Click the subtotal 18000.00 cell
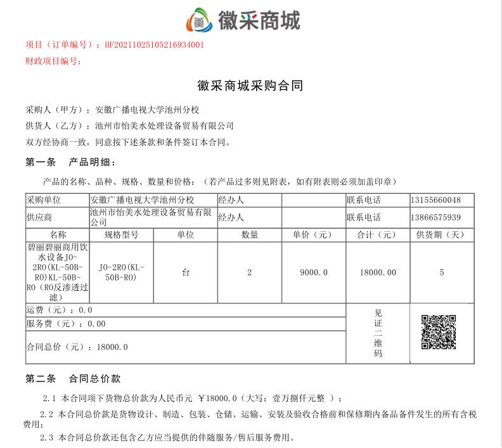502x448 pixels. click(377, 272)
